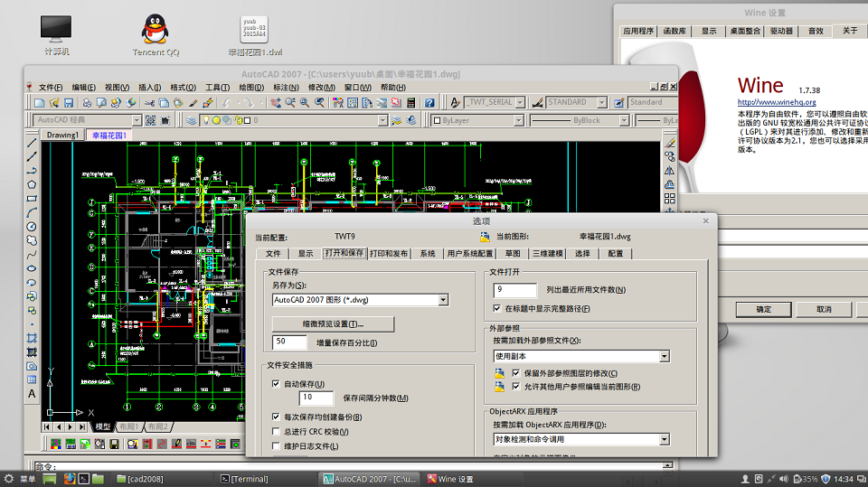Expand the layer list dropdown
This screenshot has width=868, height=487.
click(x=382, y=120)
